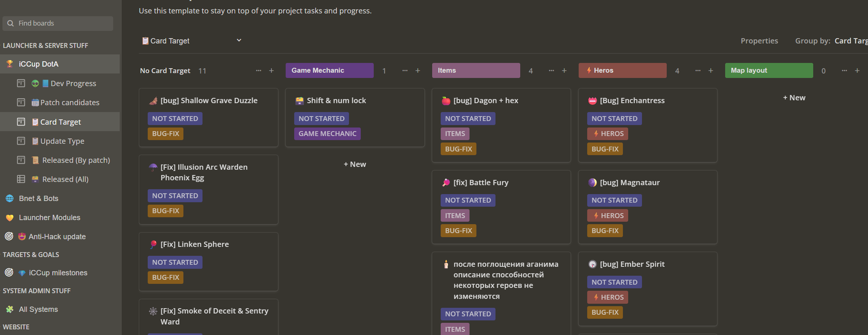The height and width of the screenshot is (335, 868).
Task: Open Patch candidates view
Action: [x=69, y=102]
